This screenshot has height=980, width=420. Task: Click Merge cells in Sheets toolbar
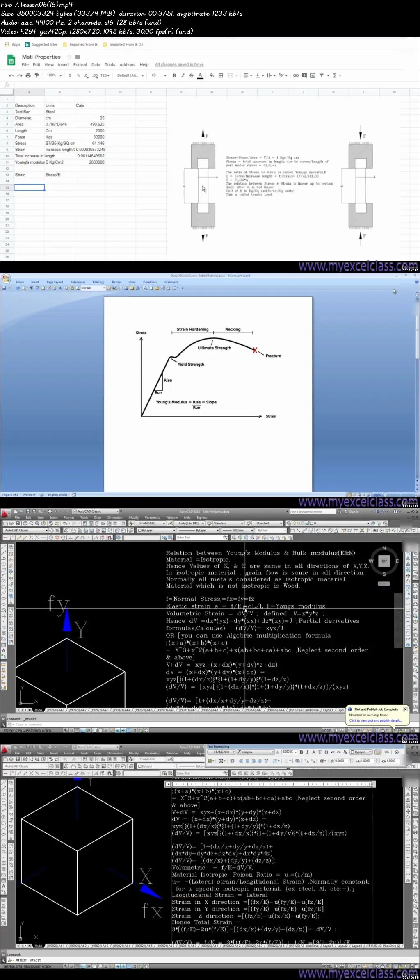coord(230,75)
